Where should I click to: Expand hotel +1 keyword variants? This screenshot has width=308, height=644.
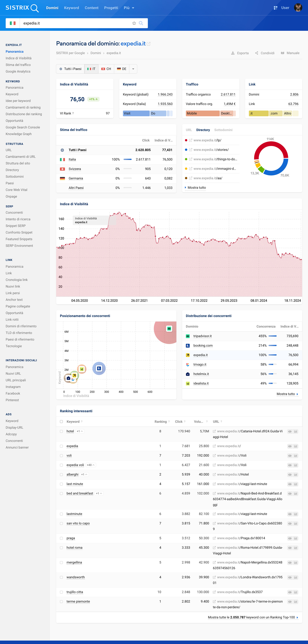[80, 431]
